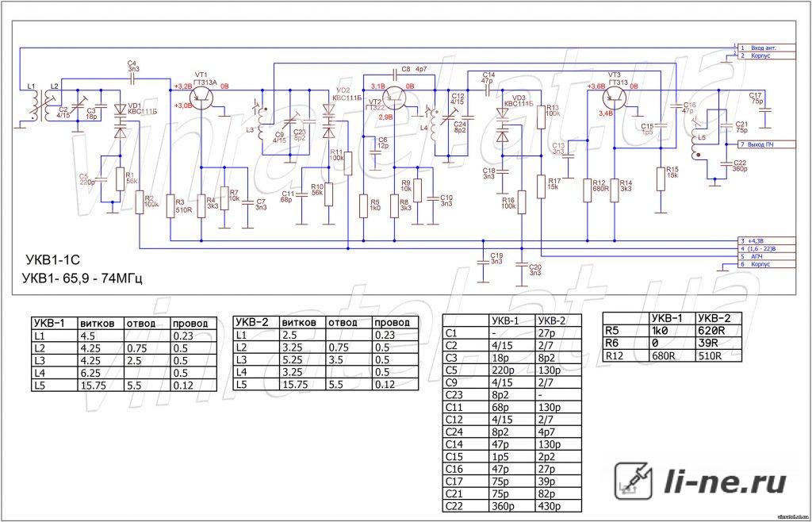Click the li-ne.ru site name text

725,483
